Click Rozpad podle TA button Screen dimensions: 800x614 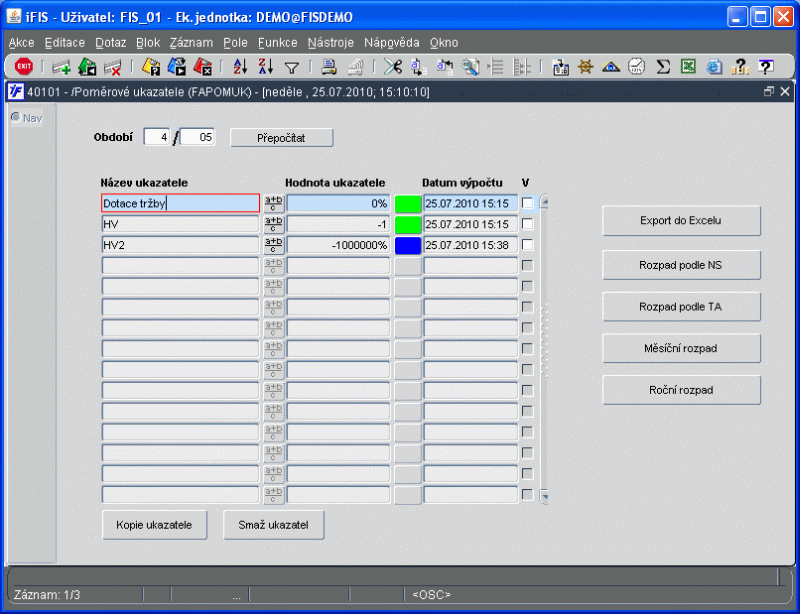681,307
